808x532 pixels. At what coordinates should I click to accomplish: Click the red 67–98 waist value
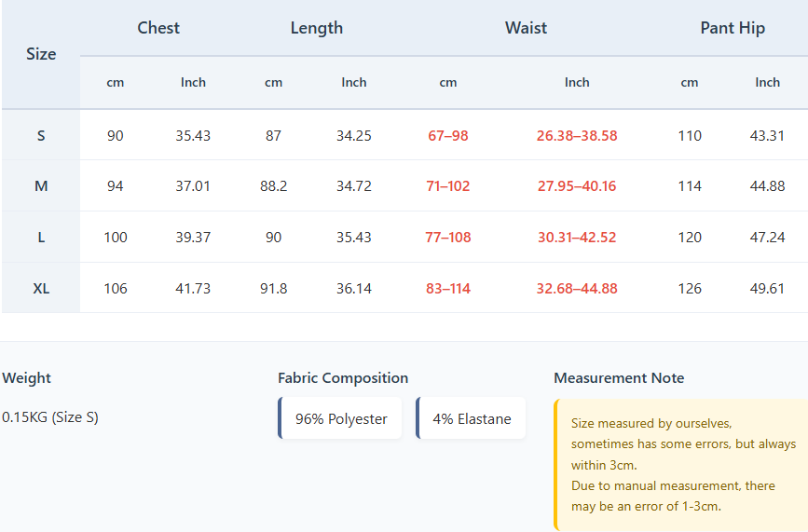[448, 136]
